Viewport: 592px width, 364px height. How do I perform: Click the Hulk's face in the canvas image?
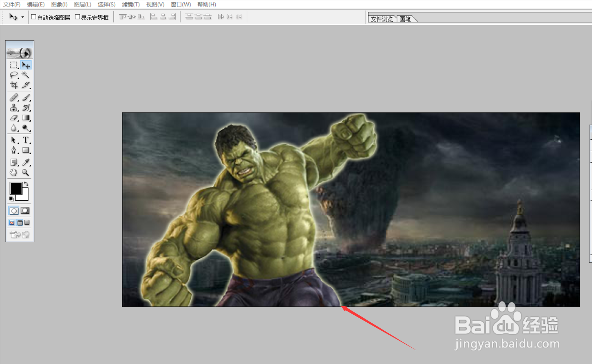click(x=242, y=161)
